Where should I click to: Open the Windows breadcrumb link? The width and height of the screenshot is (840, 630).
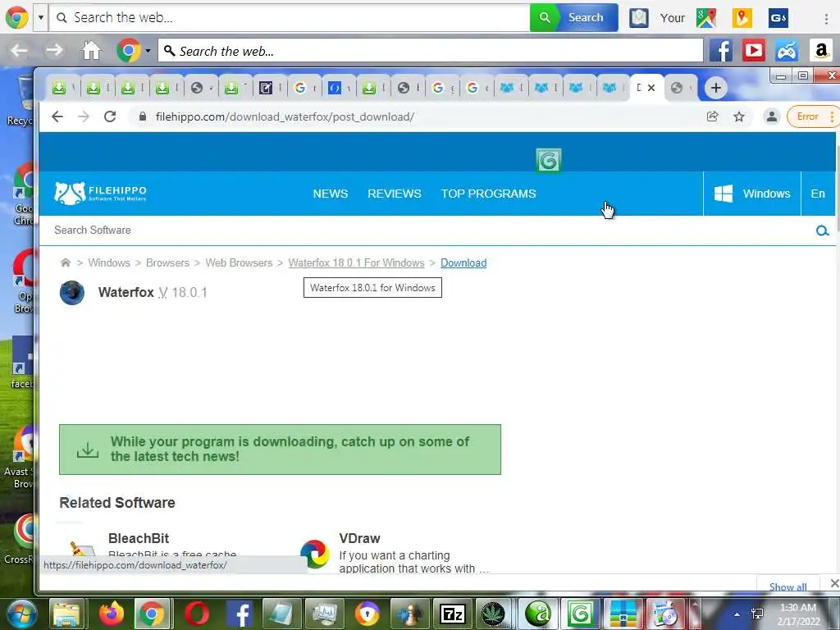click(109, 263)
